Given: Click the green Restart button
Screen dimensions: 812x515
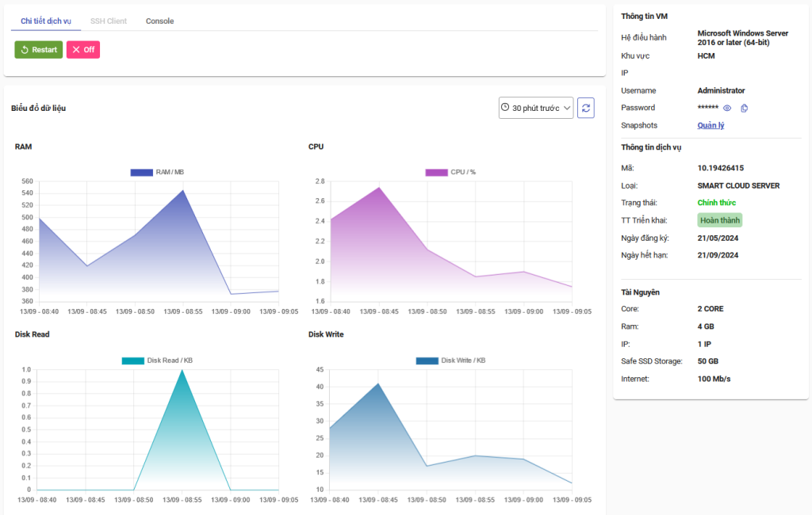Looking at the screenshot, I should tap(38, 50).
